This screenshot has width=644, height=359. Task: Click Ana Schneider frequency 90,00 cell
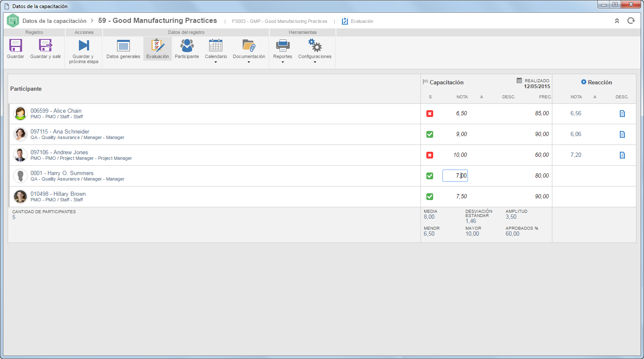(x=542, y=134)
